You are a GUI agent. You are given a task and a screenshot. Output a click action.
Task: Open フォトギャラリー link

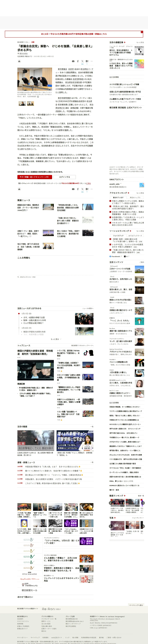[138, 518]
